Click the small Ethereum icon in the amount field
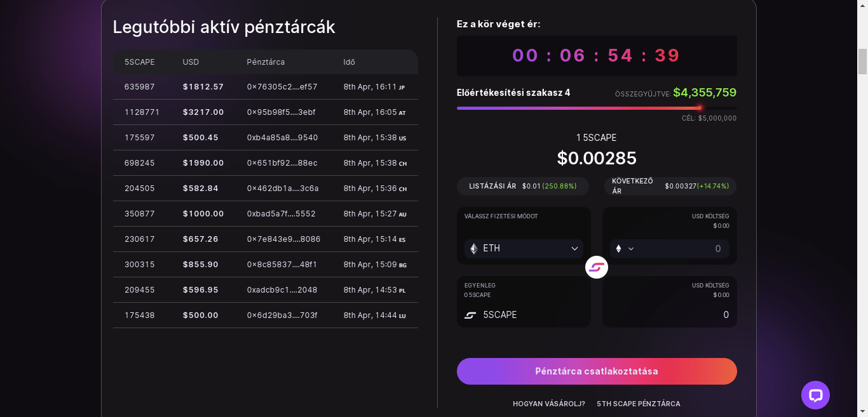 pyautogui.click(x=618, y=249)
